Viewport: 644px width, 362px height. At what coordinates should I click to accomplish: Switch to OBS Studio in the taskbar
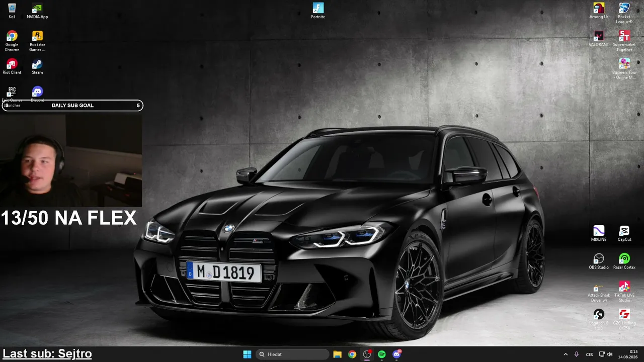pyautogui.click(x=367, y=354)
